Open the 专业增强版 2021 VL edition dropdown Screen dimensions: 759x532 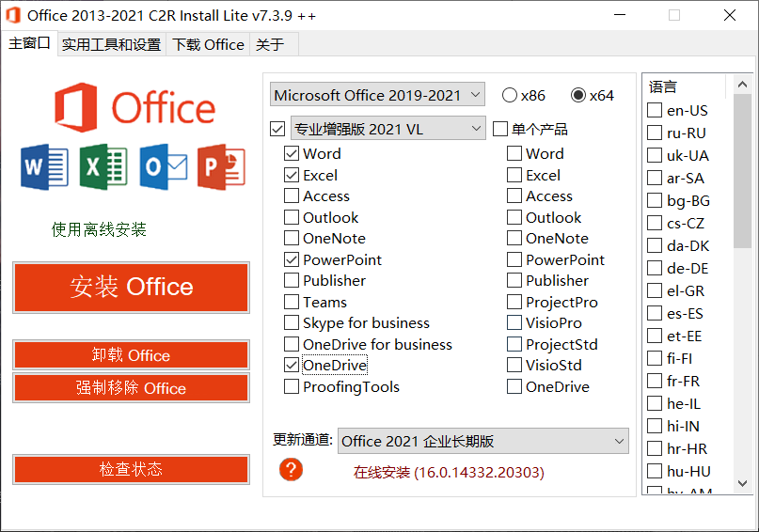tap(388, 129)
